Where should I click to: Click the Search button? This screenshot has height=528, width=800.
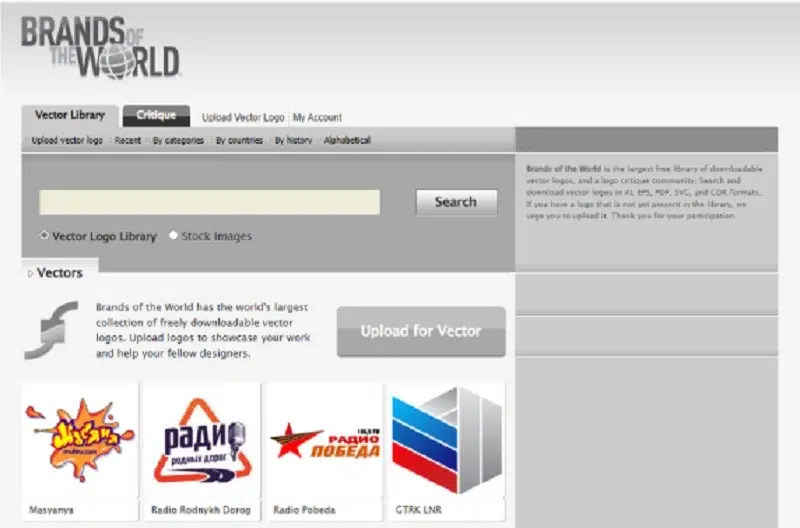456,202
